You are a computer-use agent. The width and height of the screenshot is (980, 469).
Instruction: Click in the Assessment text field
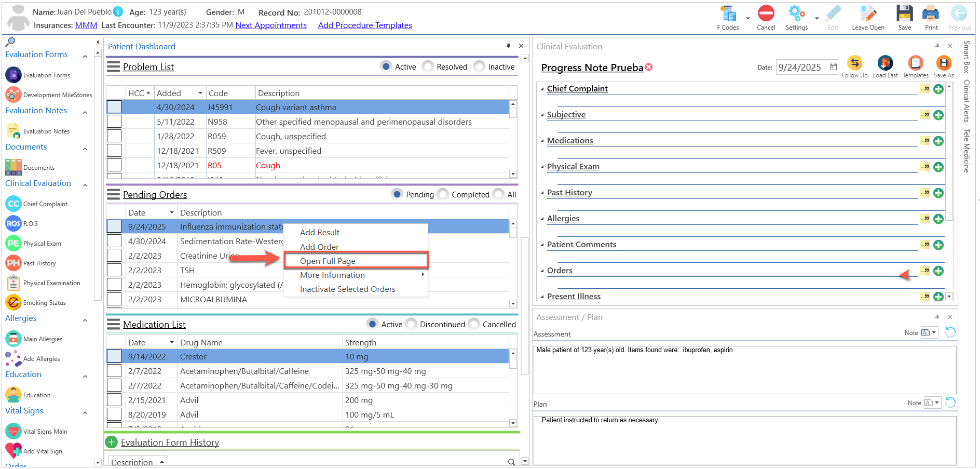point(745,369)
